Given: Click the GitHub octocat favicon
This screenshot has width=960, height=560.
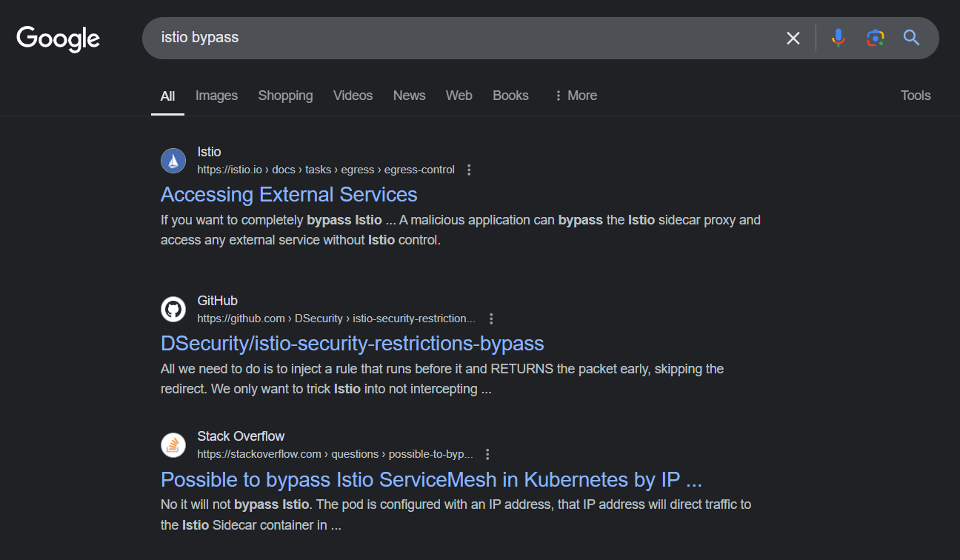Looking at the screenshot, I should [x=173, y=310].
